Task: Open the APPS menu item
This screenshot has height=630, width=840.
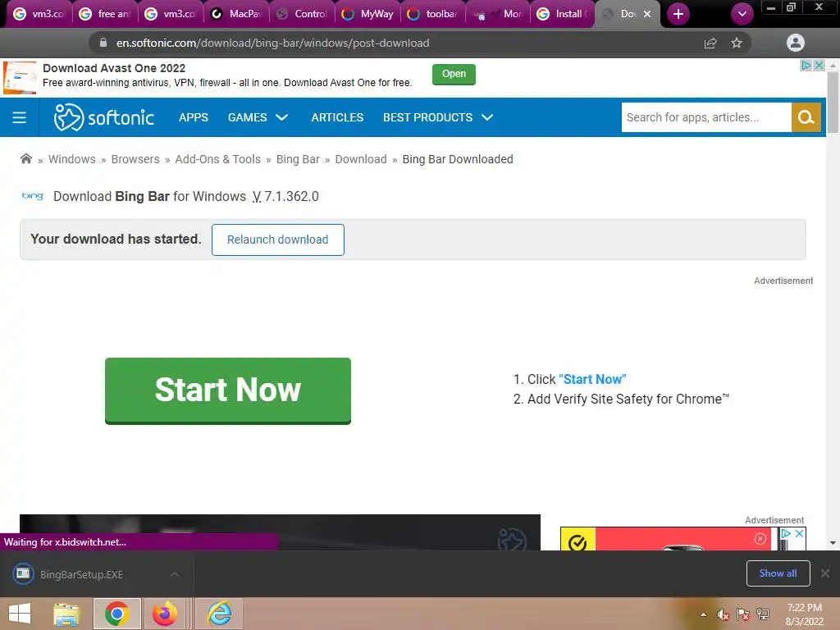Action: coord(194,117)
